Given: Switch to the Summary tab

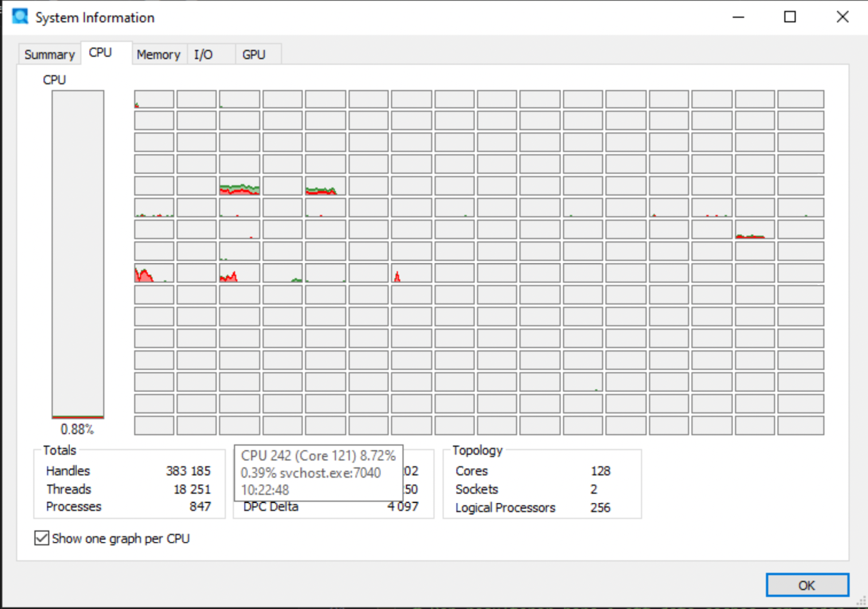Looking at the screenshot, I should click(x=49, y=54).
